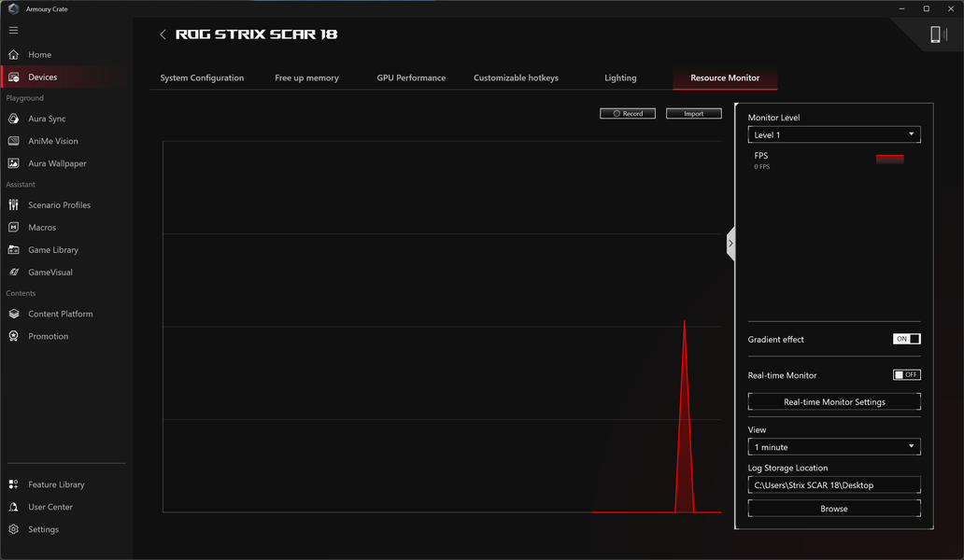Click the Feature Library icon

tap(13, 484)
